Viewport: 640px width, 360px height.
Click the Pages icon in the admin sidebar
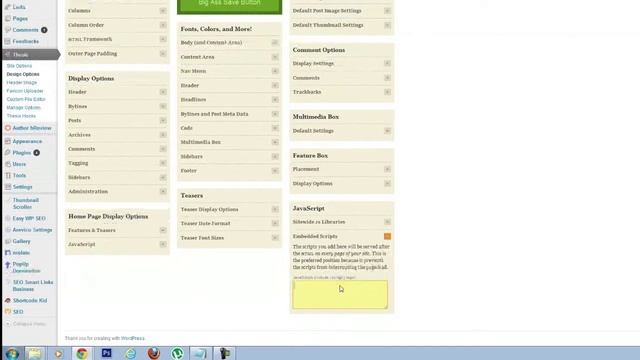pos(8,19)
